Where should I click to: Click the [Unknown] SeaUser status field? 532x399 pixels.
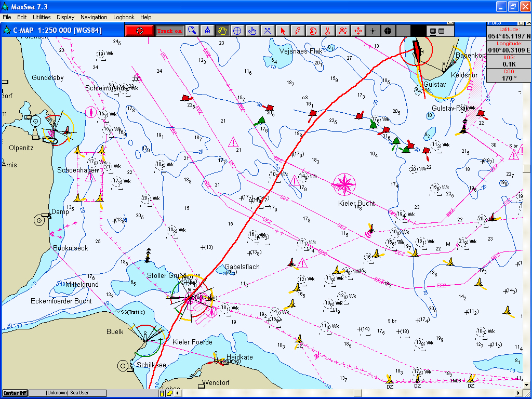coord(68,393)
